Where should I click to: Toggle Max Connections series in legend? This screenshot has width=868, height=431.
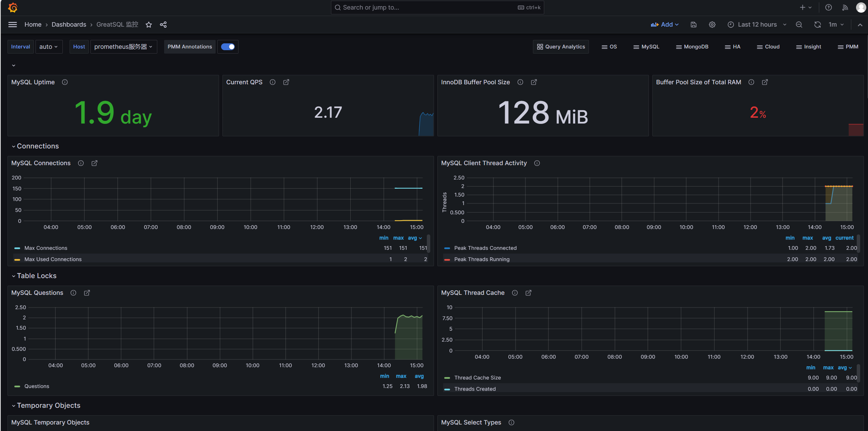(46, 248)
